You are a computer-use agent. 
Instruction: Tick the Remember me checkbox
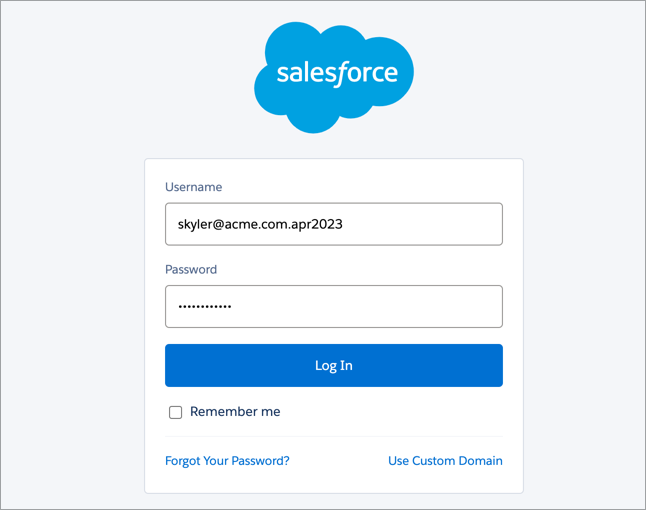(176, 412)
